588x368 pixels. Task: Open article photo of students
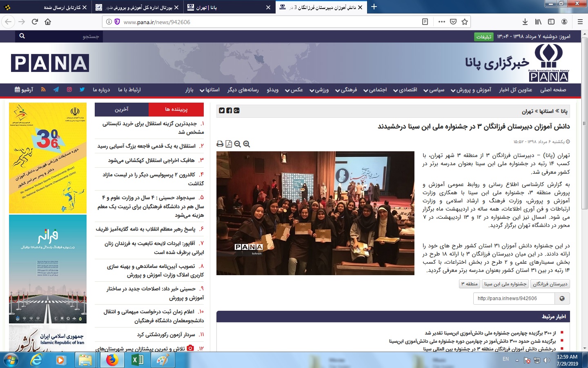(315, 213)
